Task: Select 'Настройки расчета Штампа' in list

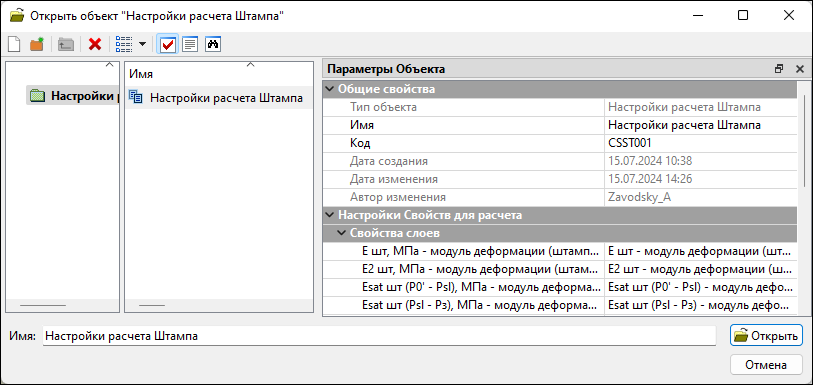Action: coord(227,97)
